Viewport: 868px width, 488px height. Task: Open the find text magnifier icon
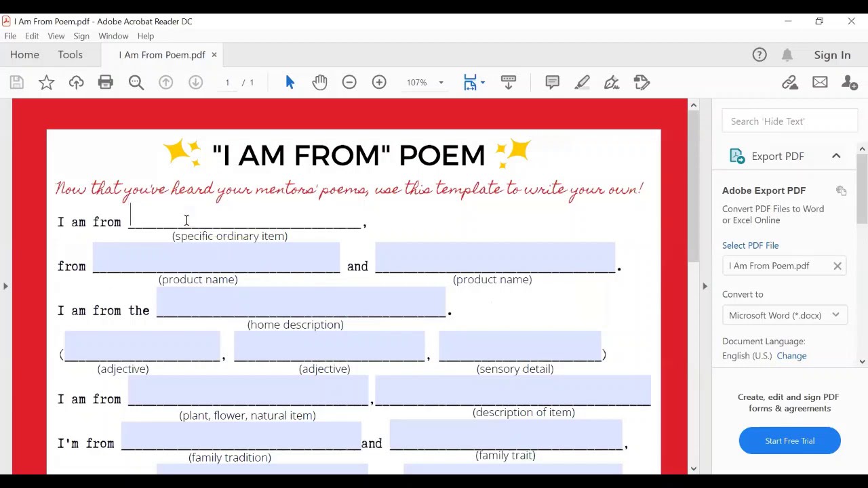coord(136,83)
